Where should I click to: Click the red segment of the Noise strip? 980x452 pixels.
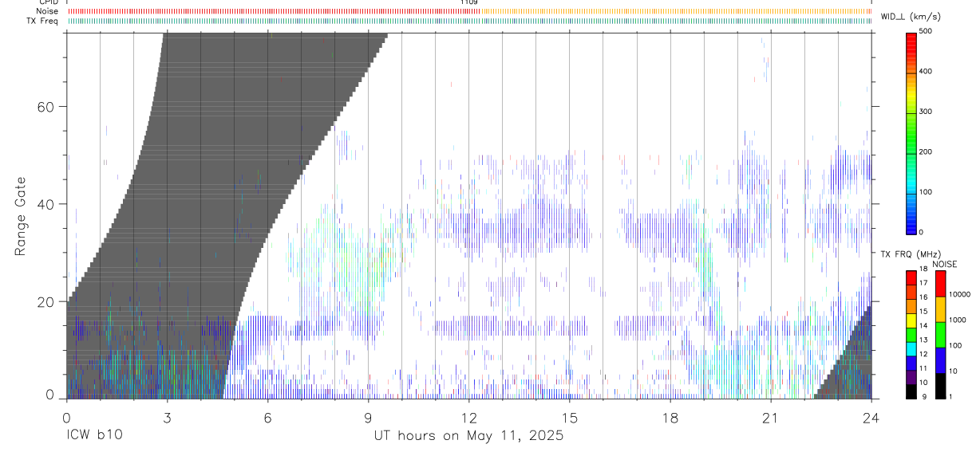pyautogui.click(x=274, y=11)
